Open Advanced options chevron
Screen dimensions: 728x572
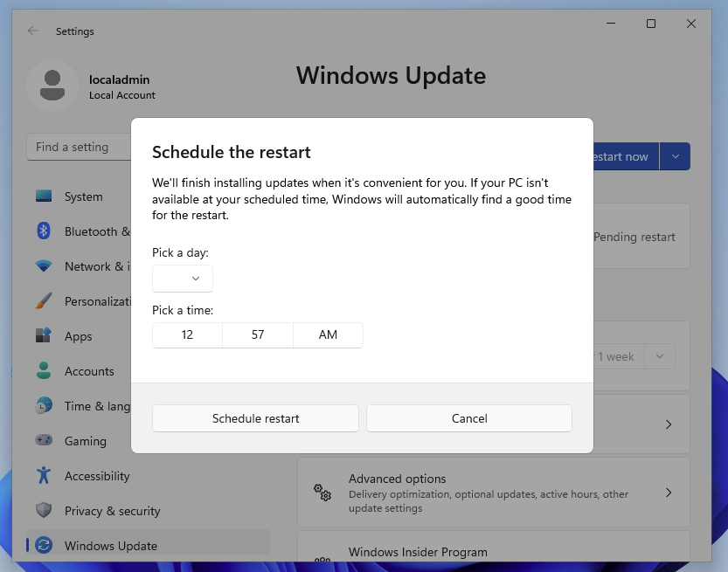click(669, 493)
